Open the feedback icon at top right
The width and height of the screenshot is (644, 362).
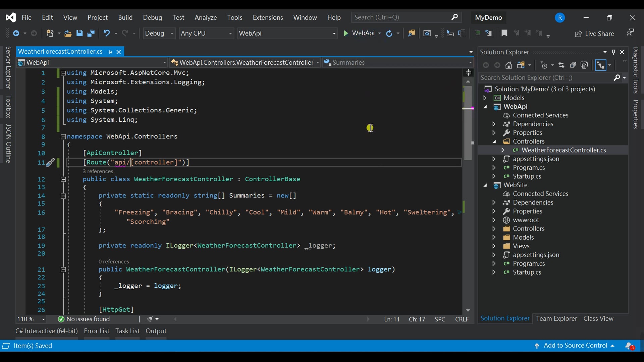[630, 33]
